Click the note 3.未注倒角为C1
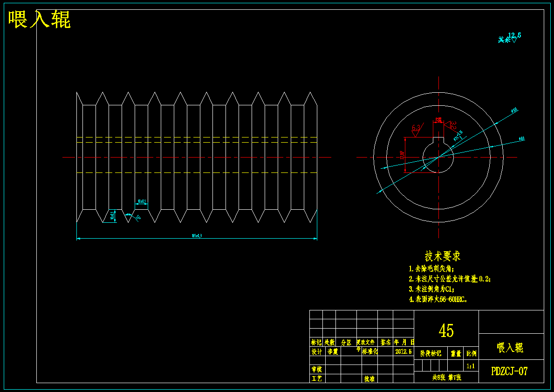This screenshot has height=392, width=554. (x=432, y=289)
